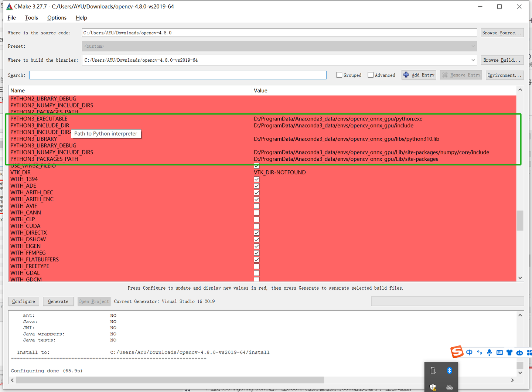
Task: Click the Browse Source button
Action: [502, 33]
